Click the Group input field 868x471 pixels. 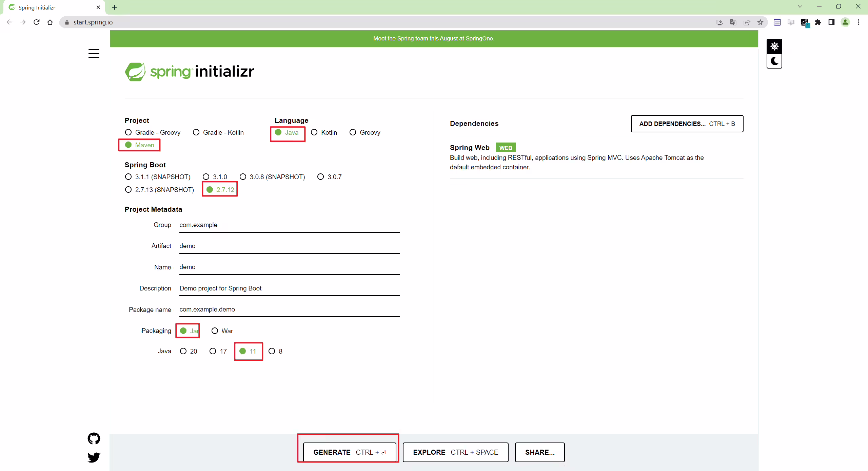pyautogui.click(x=290, y=225)
